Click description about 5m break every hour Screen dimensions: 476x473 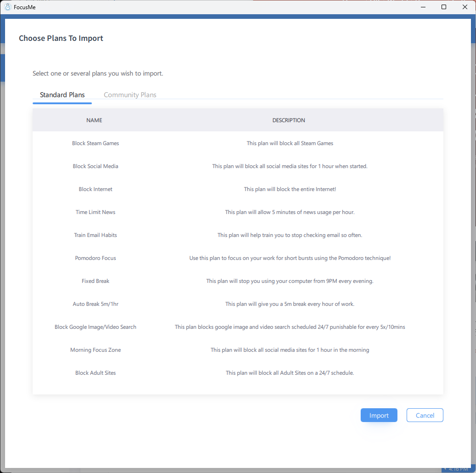click(x=289, y=304)
